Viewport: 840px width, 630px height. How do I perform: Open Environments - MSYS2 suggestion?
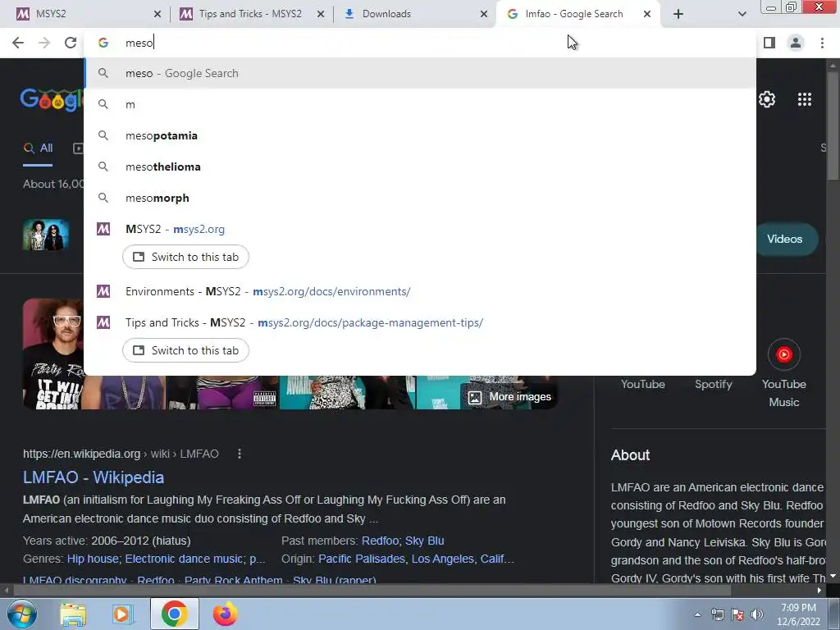420,291
